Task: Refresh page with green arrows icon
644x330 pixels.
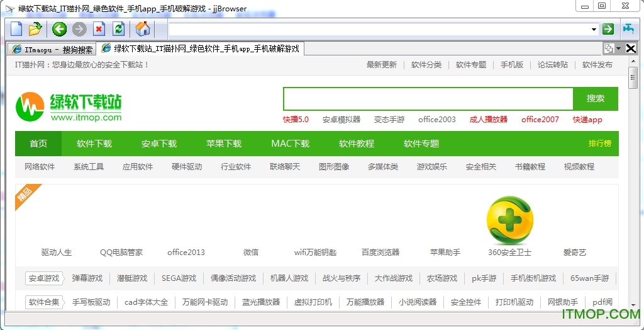Action: click(119, 29)
